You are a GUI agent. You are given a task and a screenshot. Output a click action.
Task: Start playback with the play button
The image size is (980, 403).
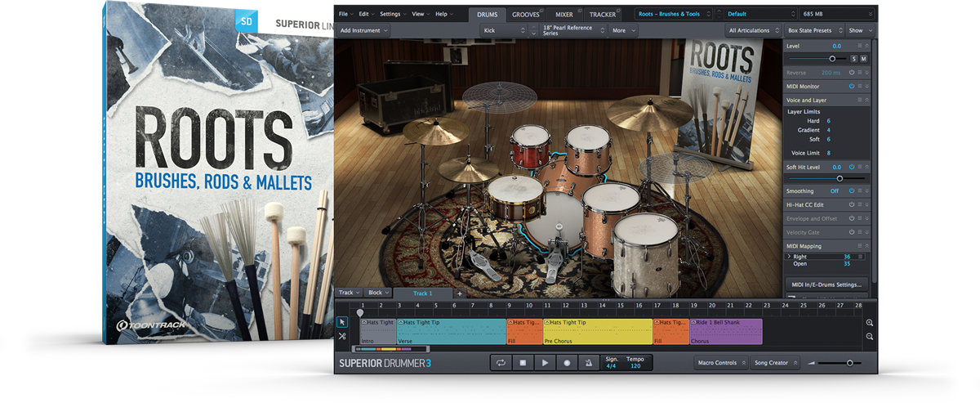544,362
